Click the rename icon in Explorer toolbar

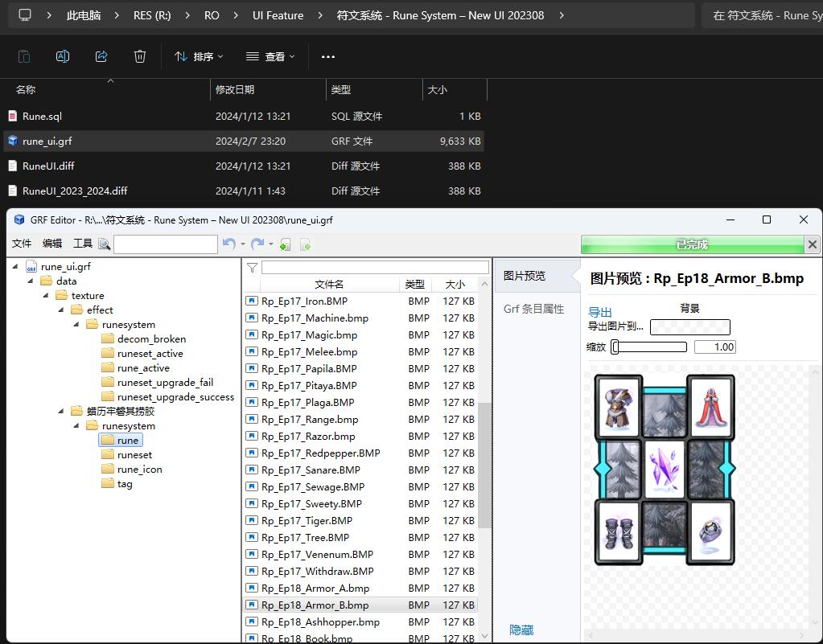pos(63,56)
